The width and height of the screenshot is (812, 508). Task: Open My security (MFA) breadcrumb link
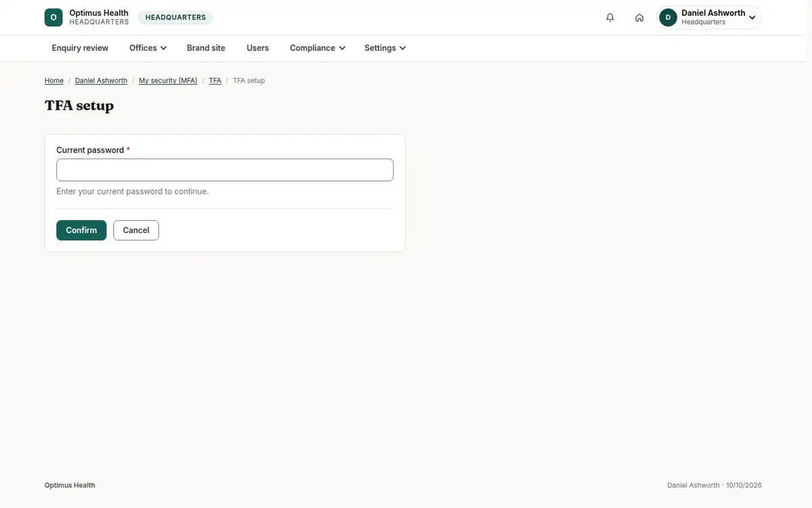(x=168, y=81)
